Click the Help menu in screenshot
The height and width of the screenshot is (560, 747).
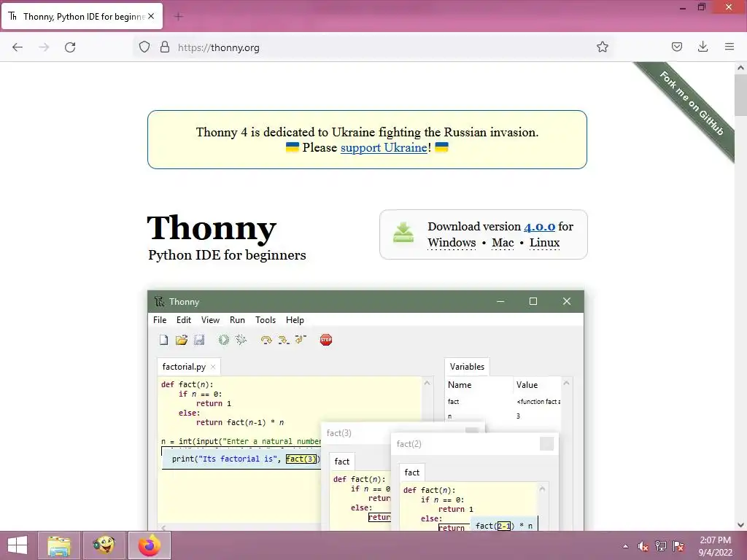click(x=295, y=320)
